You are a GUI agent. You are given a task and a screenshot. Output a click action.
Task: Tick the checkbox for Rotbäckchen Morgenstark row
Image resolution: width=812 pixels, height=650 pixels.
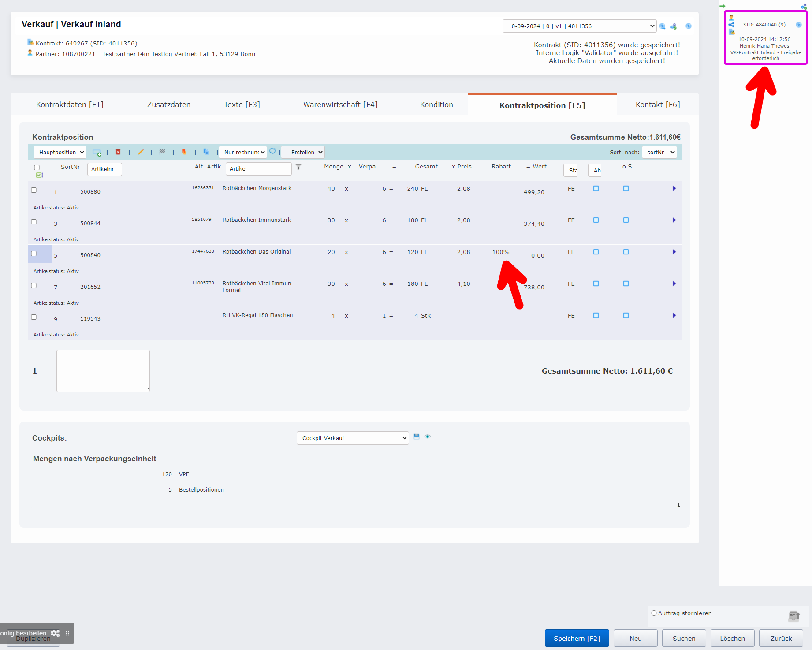pos(34,190)
